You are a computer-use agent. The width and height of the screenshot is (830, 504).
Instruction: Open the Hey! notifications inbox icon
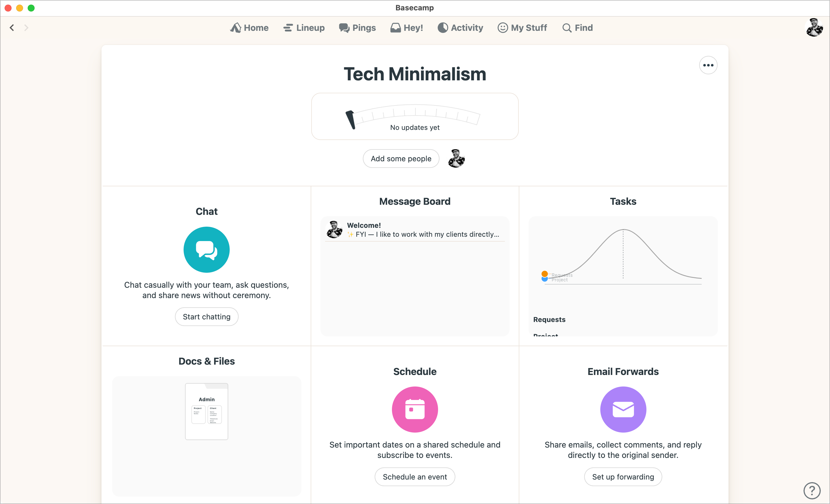396,28
